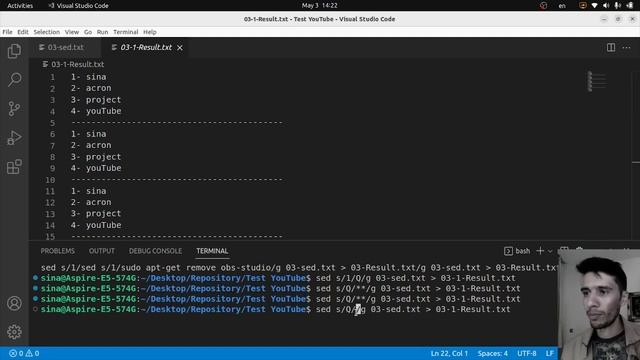This screenshot has width=640, height=360.
Task: Select the TERMINAL panel tab
Action: (x=212, y=251)
